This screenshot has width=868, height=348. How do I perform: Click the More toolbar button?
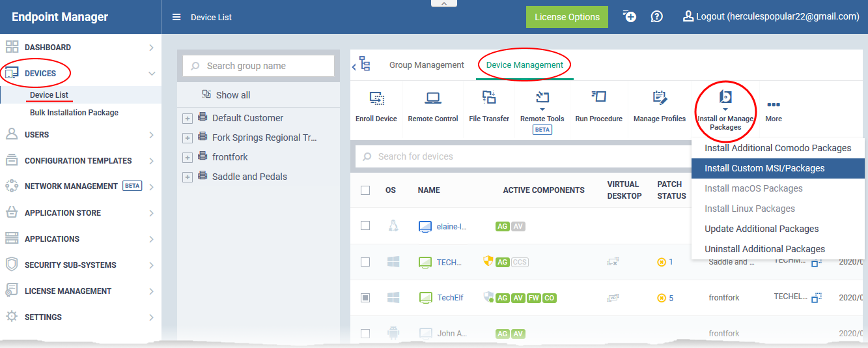774,110
